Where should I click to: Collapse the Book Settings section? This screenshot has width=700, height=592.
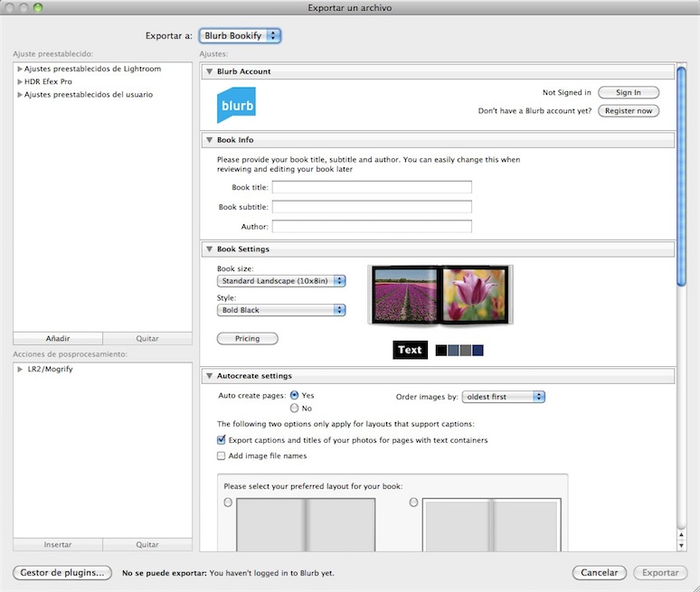click(x=209, y=249)
